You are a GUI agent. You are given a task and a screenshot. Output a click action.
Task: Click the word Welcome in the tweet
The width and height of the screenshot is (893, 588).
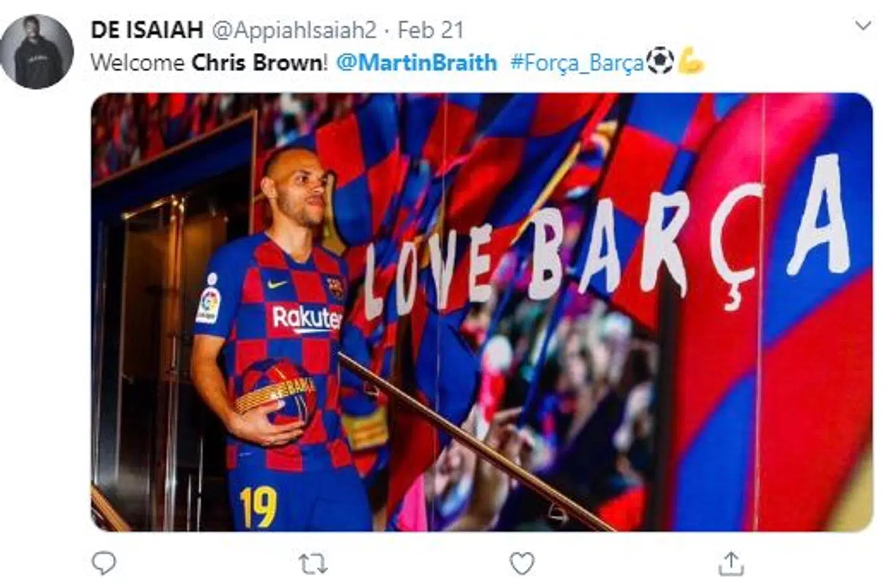[138, 63]
